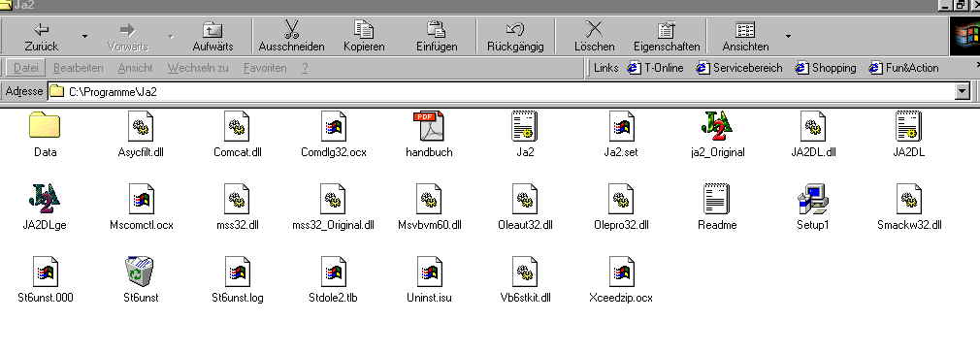Select the St6unst uninstaller icon
This screenshot has width=980, height=352.
coord(141,279)
